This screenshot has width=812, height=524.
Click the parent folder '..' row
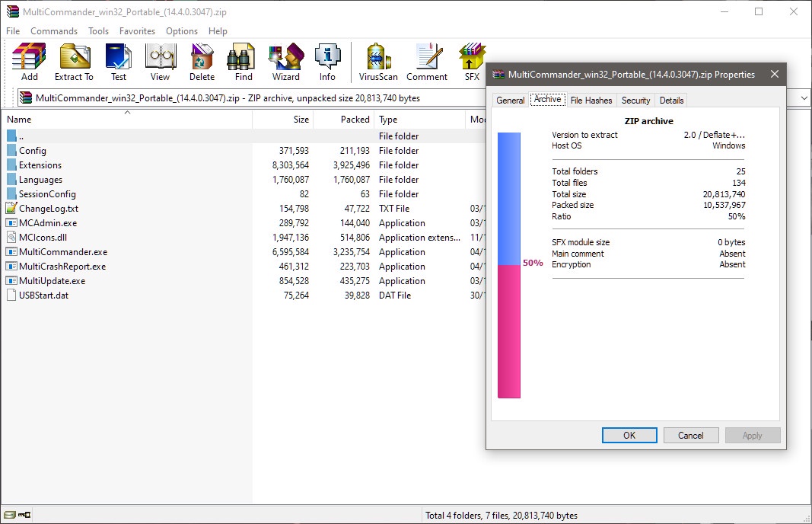pyautogui.click(x=244, y=136)
